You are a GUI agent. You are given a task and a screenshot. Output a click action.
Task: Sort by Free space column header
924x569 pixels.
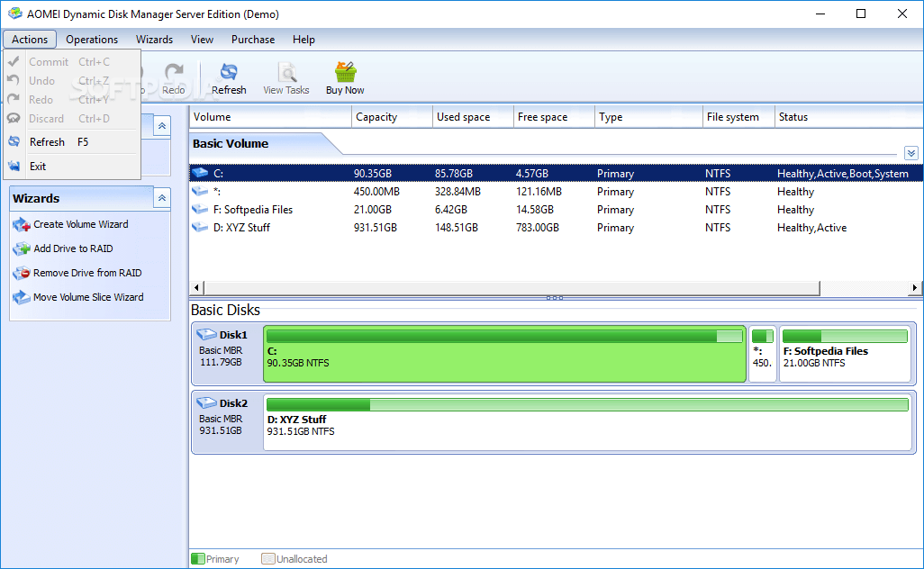coord(555,117)
